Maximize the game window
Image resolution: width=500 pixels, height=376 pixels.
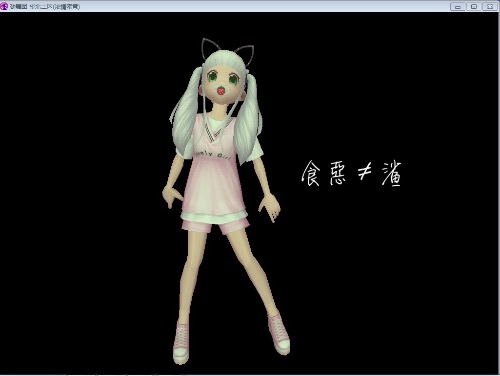coord(474,6)
